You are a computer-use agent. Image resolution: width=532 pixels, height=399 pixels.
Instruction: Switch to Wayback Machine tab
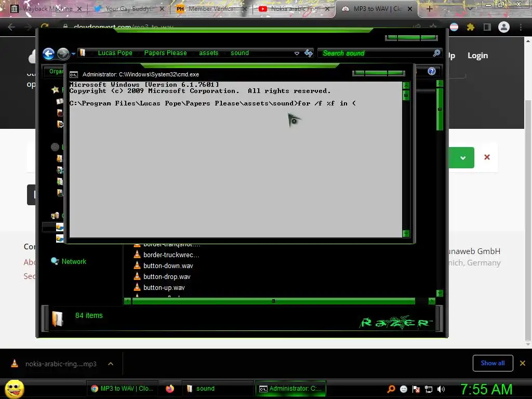click(x=46, y=8)
